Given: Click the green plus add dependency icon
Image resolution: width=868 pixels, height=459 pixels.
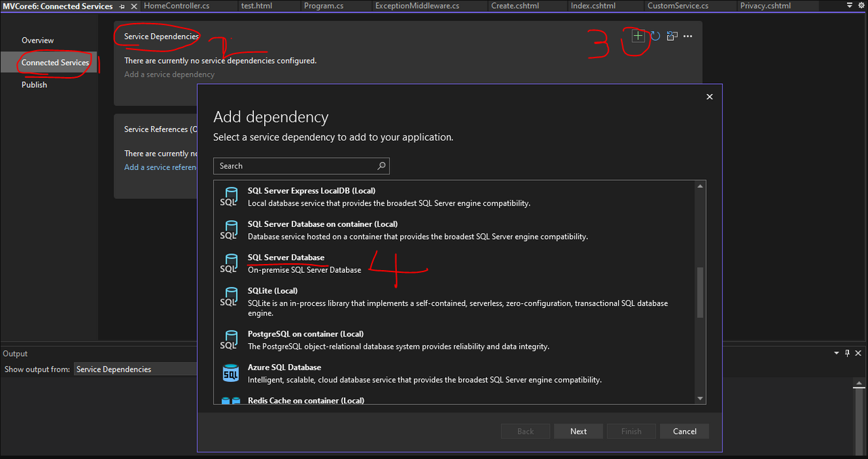Looking at the screenshot, I should [638, 36].
